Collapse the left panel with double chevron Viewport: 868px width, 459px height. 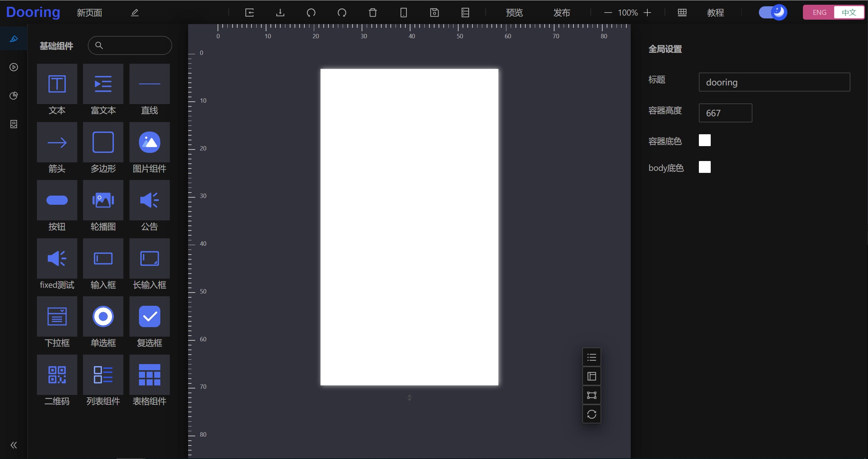[x=14, y=445]
